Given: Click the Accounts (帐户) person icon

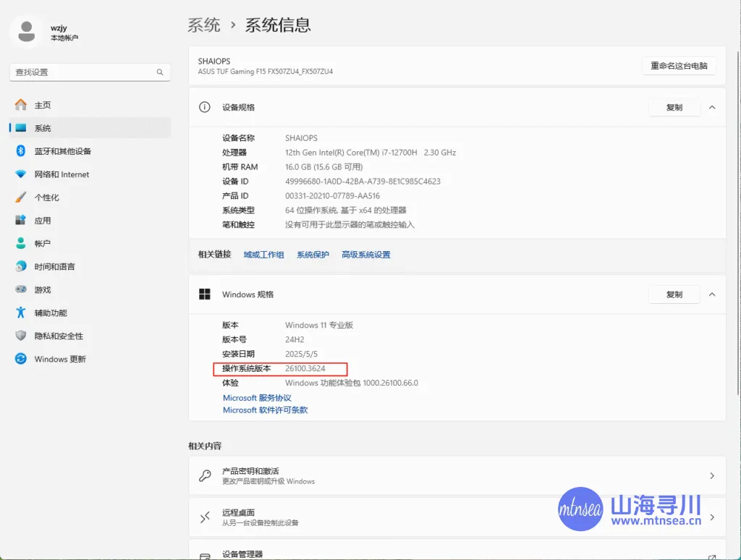Looking at the screenshot, I should pyautogui.click(x=20, y=243).
